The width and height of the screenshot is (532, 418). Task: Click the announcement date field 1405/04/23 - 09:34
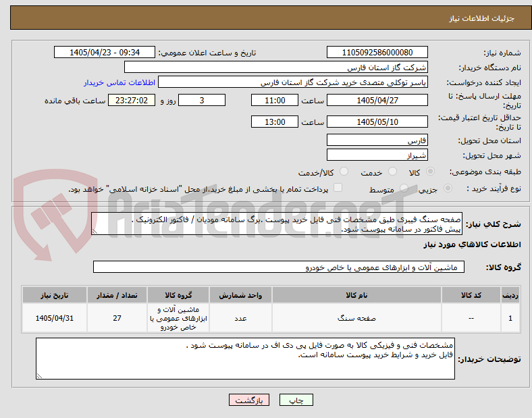click(x=105, y=52)
